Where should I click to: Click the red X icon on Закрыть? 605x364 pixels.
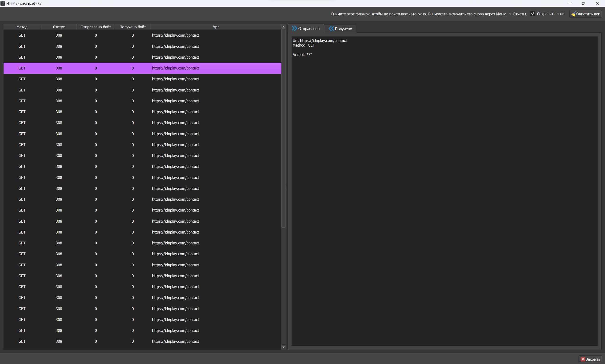click(583, 359)
